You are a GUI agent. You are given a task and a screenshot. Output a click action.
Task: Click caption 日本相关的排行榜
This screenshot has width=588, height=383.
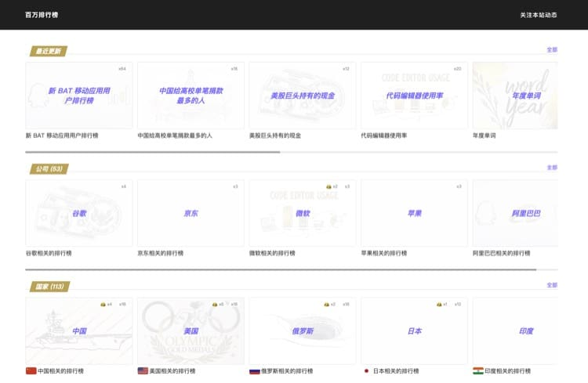(x=396, y=371)
